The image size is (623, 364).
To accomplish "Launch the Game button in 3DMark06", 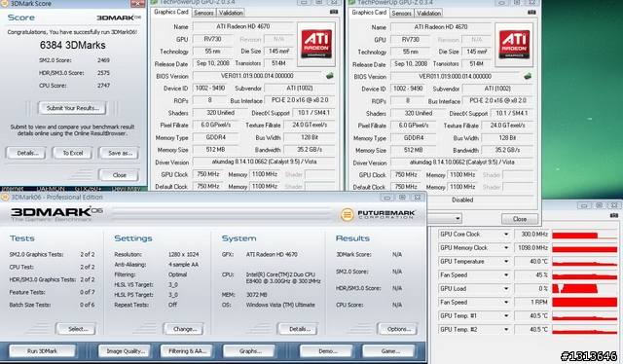I will [x=389, y=351].
